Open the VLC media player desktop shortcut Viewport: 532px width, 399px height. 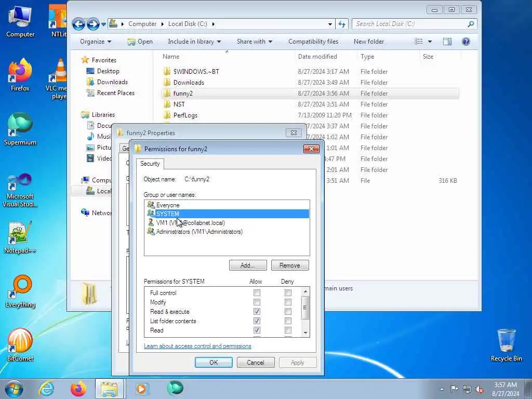pyautogui.click(x=58, y=79)
